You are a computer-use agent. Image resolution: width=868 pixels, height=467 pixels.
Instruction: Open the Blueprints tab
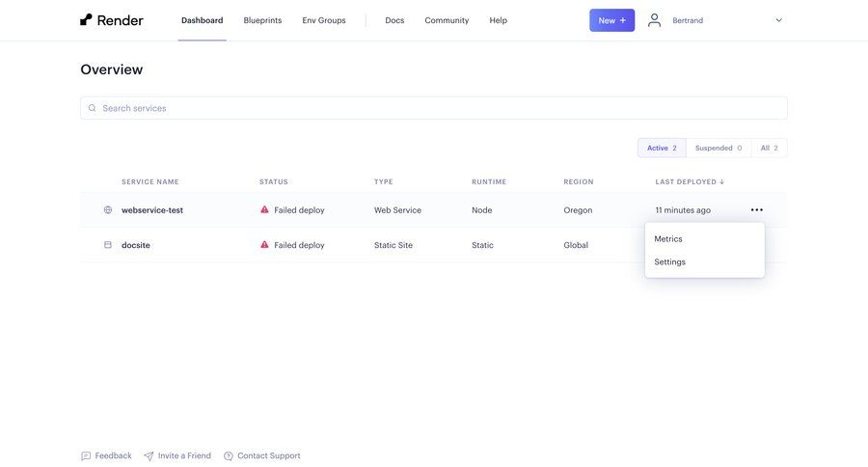coord(262,20)
